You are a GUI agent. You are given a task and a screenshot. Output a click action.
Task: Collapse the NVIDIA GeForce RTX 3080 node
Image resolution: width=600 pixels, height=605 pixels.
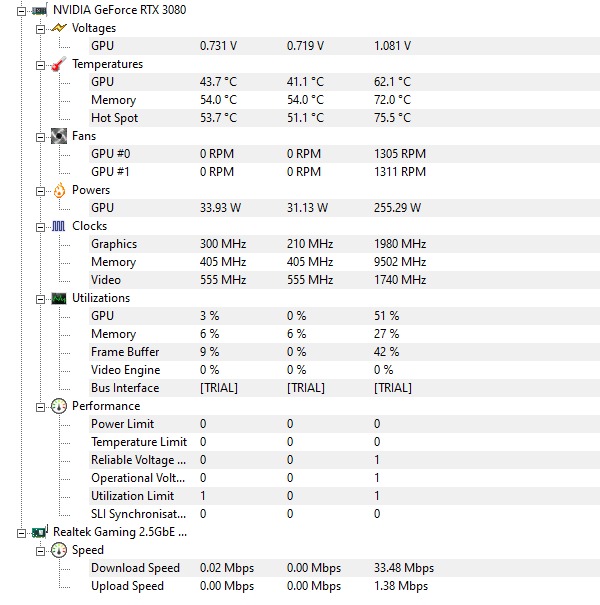22,10
